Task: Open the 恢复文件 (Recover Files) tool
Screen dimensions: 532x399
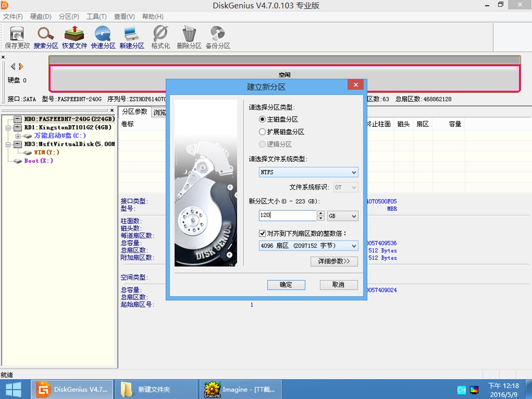Action: (74, 37)
